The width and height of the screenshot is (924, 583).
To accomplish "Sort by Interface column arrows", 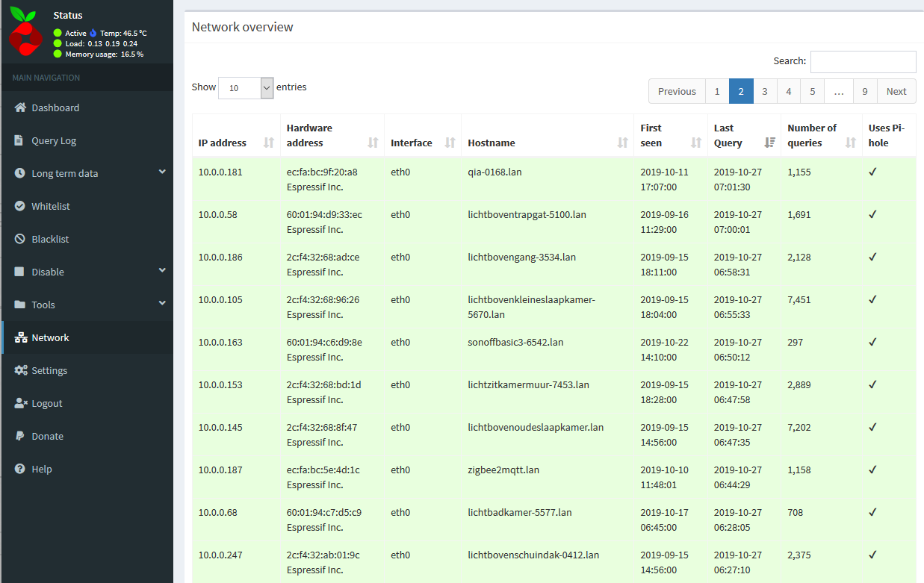I will pyautogui.click(x=450, y=143).
